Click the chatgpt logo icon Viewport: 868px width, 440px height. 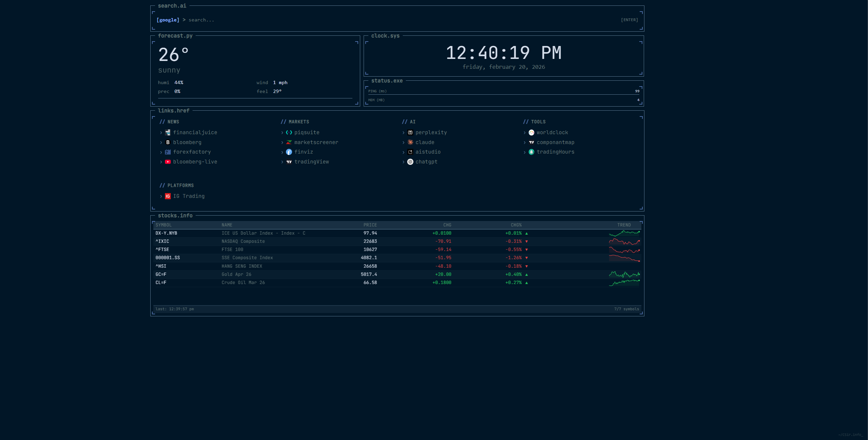coord(410,162)
